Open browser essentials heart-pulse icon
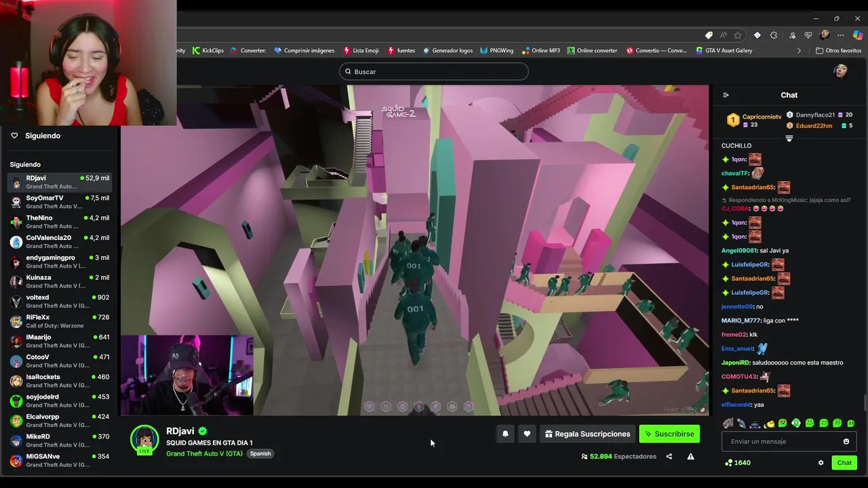The height and width of the screenshot is (488, 868). tap(808, 35)
